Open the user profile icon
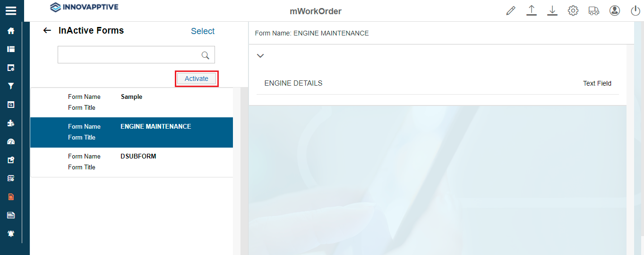The image size is (644, 255). coord(615,11)
